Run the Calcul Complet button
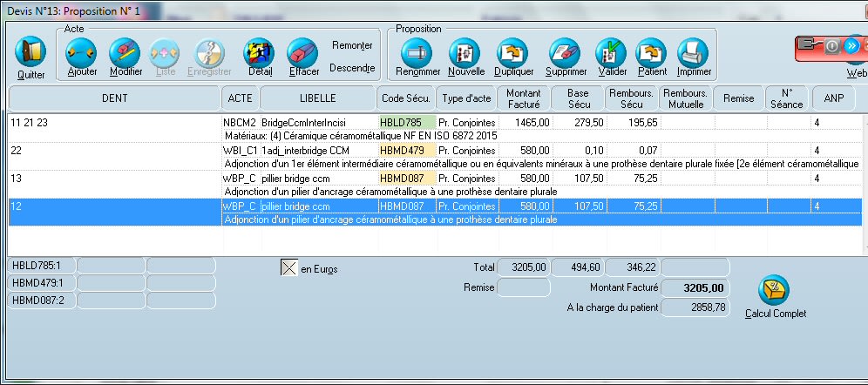The image size is (868, 385). tap(775, 291)
